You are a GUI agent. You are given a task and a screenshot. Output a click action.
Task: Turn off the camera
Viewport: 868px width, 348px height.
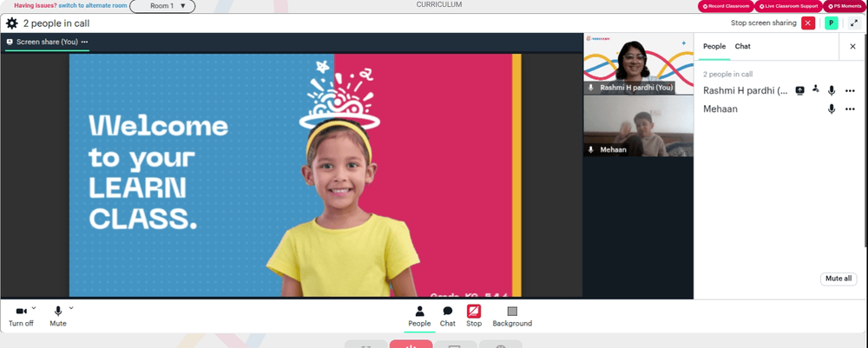[x=21, y=317]
